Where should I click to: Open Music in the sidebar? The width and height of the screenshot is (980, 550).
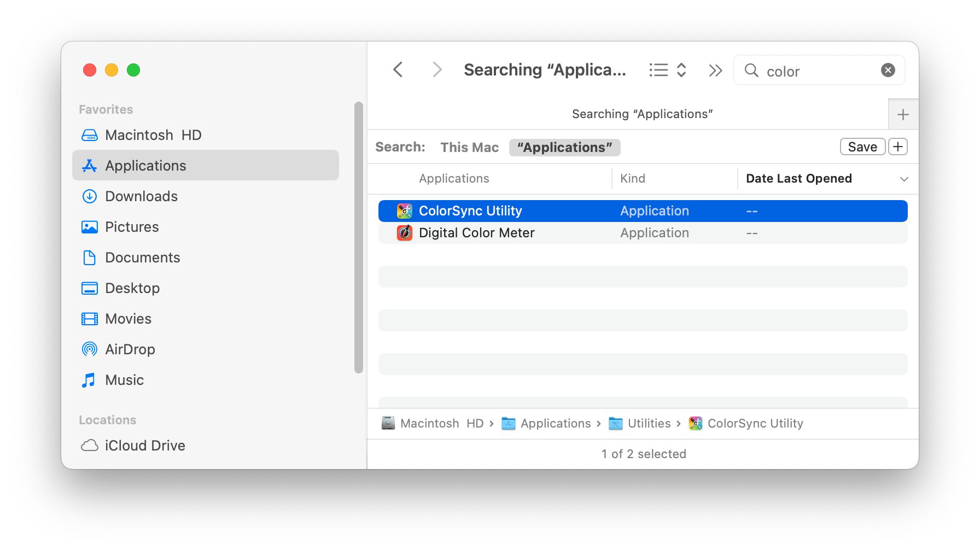[x=206, y=380]
